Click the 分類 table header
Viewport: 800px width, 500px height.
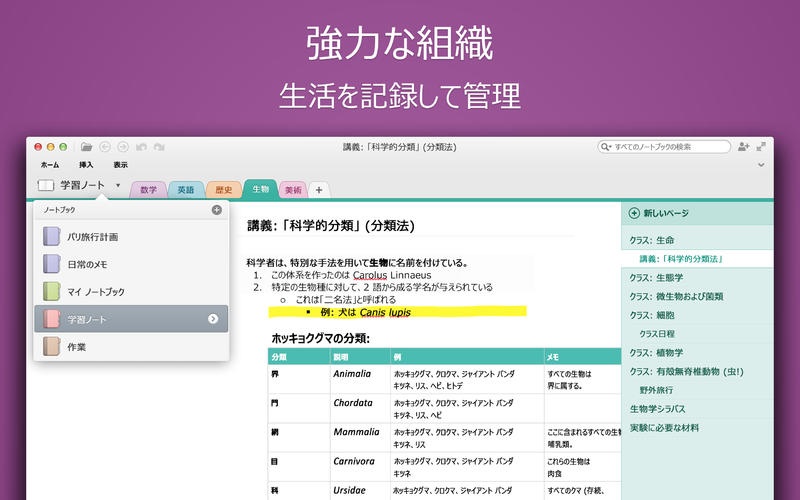299,357
